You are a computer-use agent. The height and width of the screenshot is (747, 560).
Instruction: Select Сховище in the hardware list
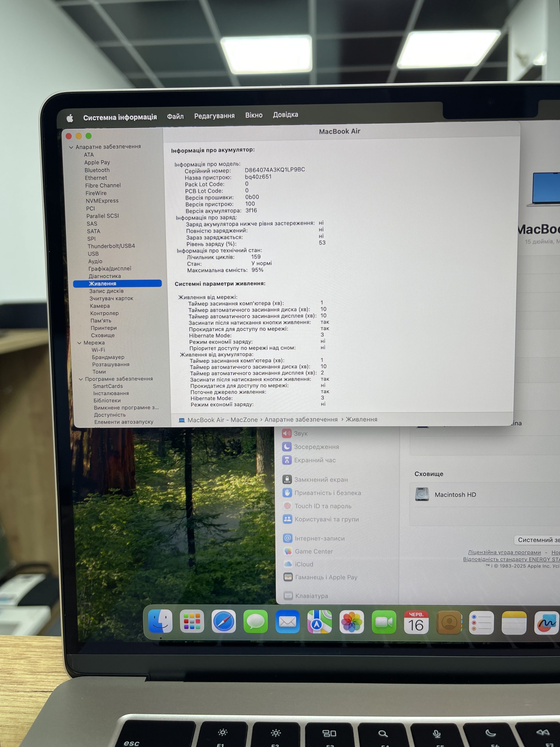(103, 335)
